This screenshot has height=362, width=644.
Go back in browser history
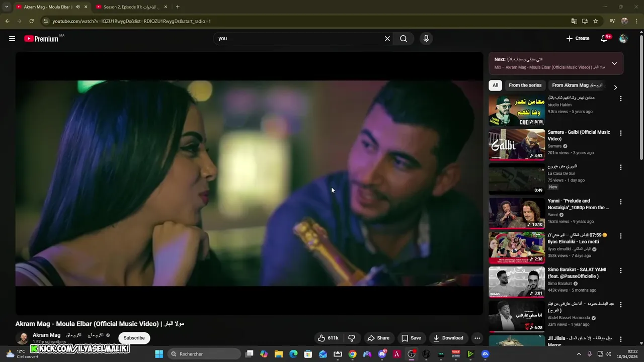(7, 21)
